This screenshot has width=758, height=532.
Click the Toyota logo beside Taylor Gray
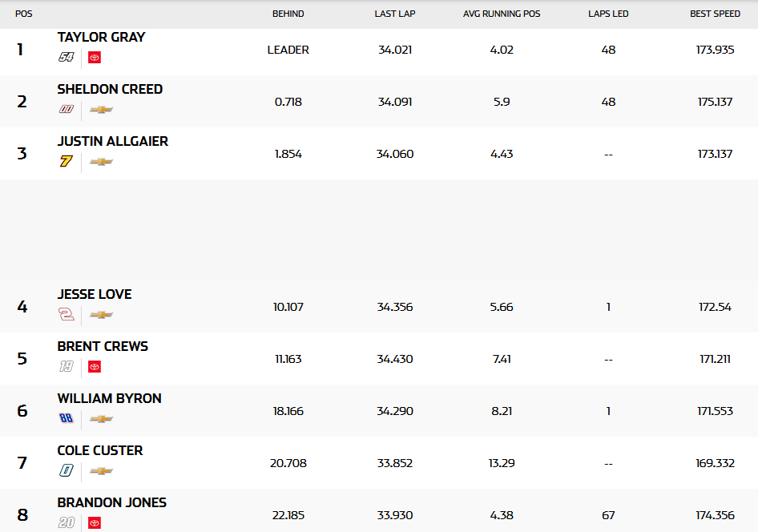click(x=95, y=58)
